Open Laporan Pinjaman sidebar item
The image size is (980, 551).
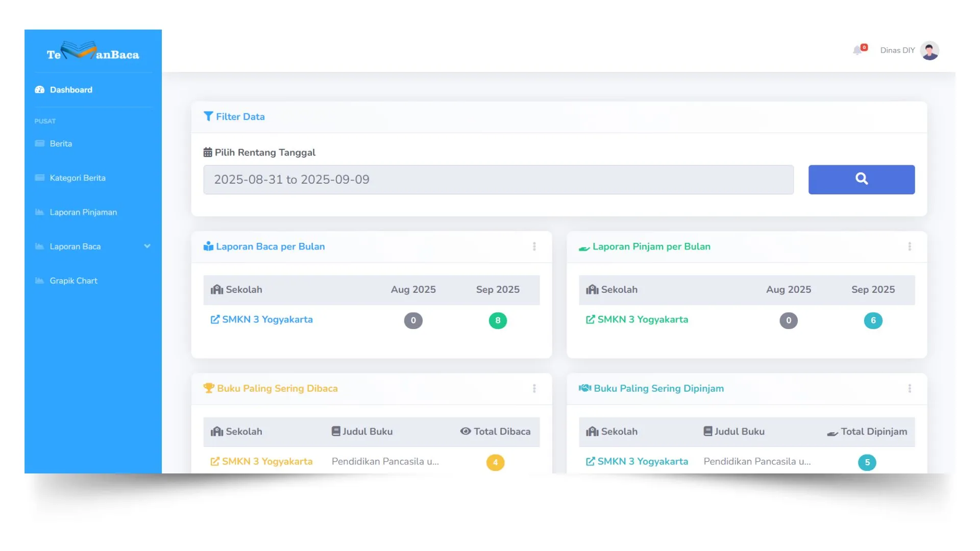pos(83,212)
